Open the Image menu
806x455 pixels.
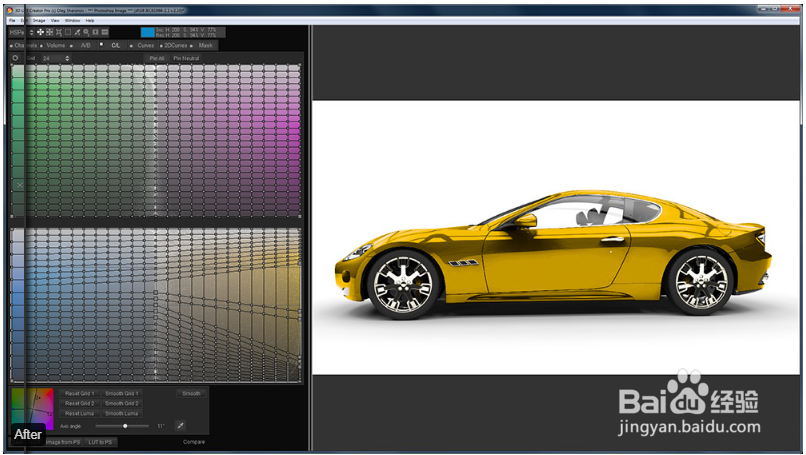tap(39, 21)
